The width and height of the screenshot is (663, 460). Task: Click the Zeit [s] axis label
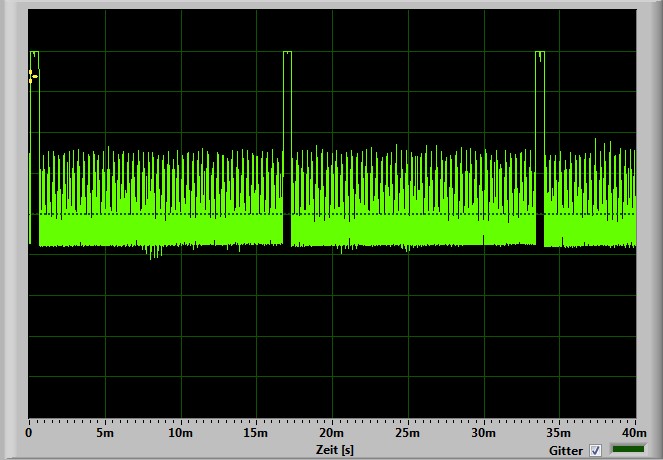[335, 449]
